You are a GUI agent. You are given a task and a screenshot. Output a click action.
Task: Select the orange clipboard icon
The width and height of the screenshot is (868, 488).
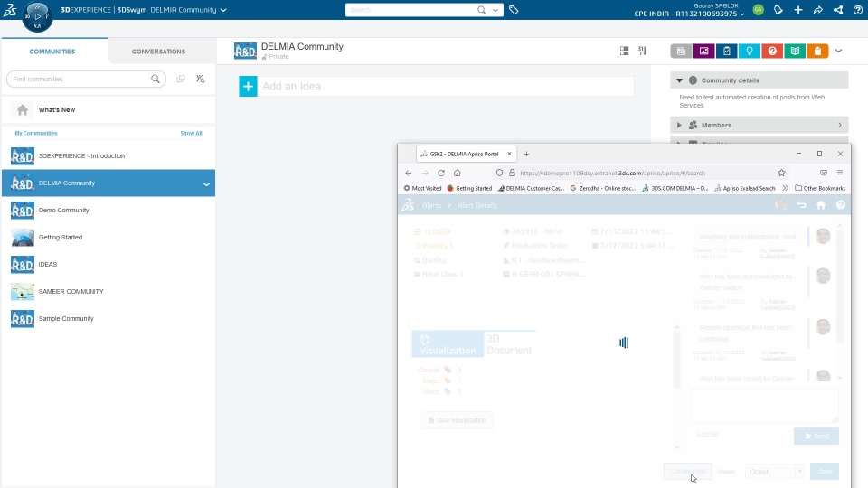pyautogui.click(x=817, y=51)
